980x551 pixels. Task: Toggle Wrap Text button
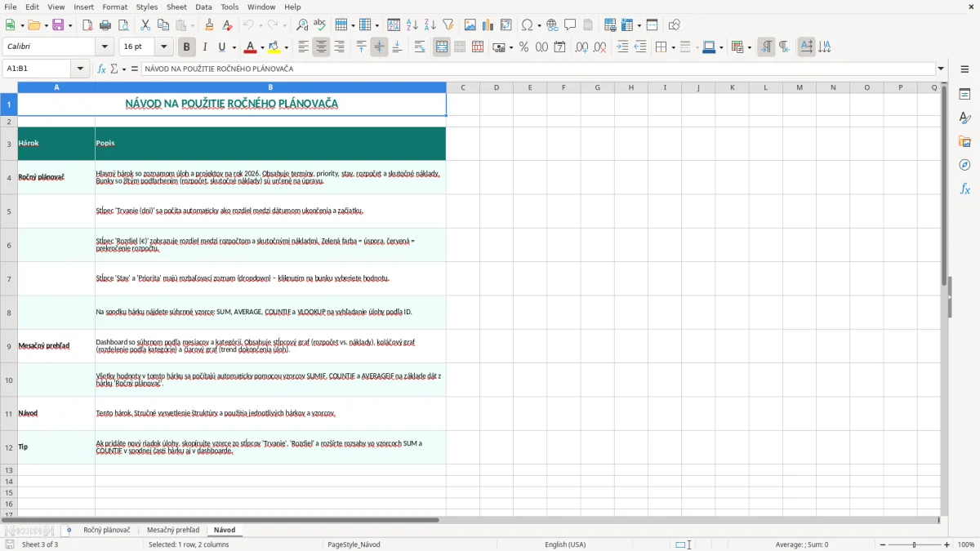coord(420,47)
